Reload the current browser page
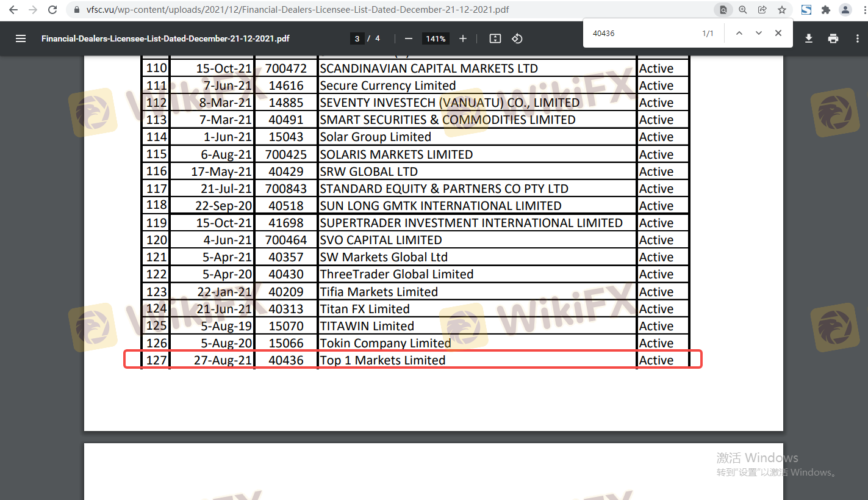The height and width of the screenshot is (500, 868). tap(52, 10)
